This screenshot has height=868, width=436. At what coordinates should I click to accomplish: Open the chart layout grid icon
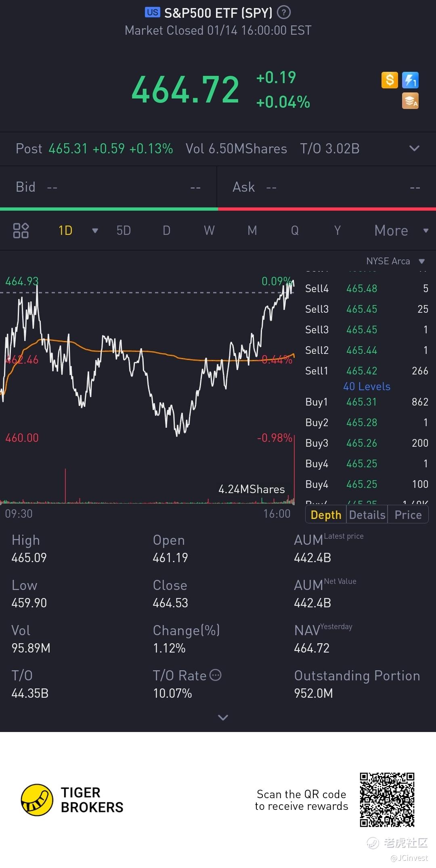pos(21,230)
